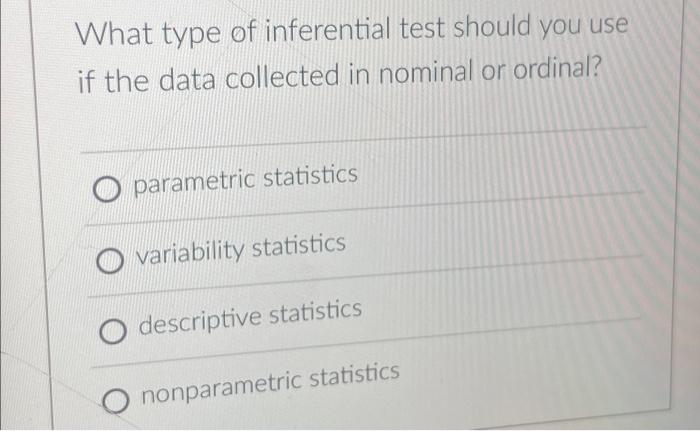Click the "variability statistics" answer label text
The width and height of the screenshot is (700, 431).
(x=241, y=250)
